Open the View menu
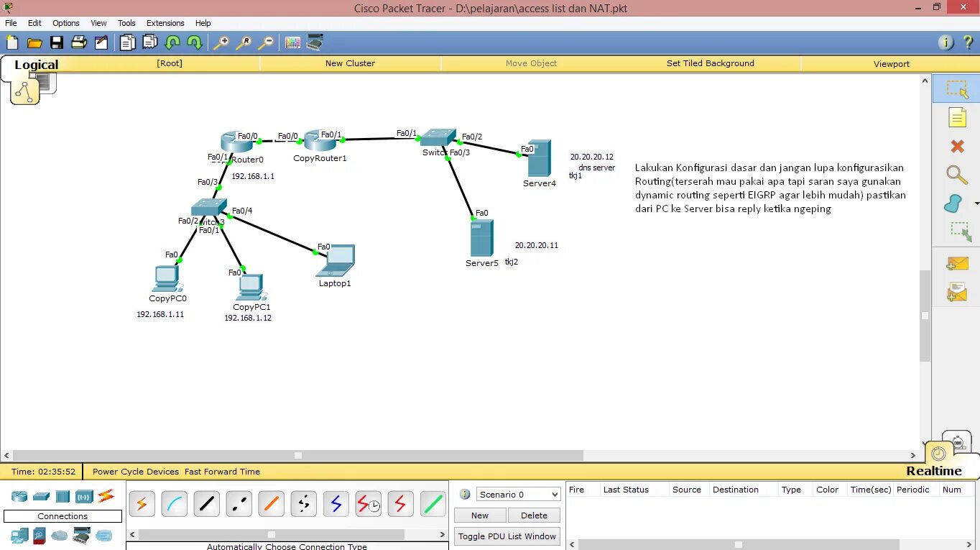This screenshot has width=980, height=550. [98, 23]
